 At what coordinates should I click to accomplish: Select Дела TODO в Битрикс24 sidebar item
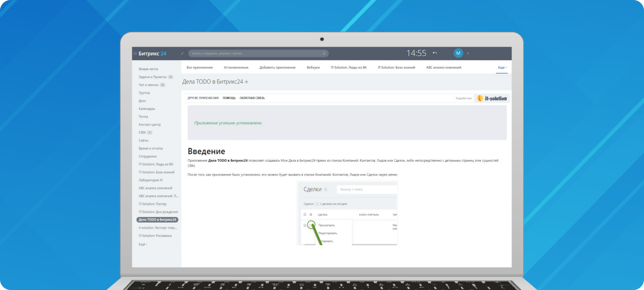pyautogui.click(x=158, y=220)
